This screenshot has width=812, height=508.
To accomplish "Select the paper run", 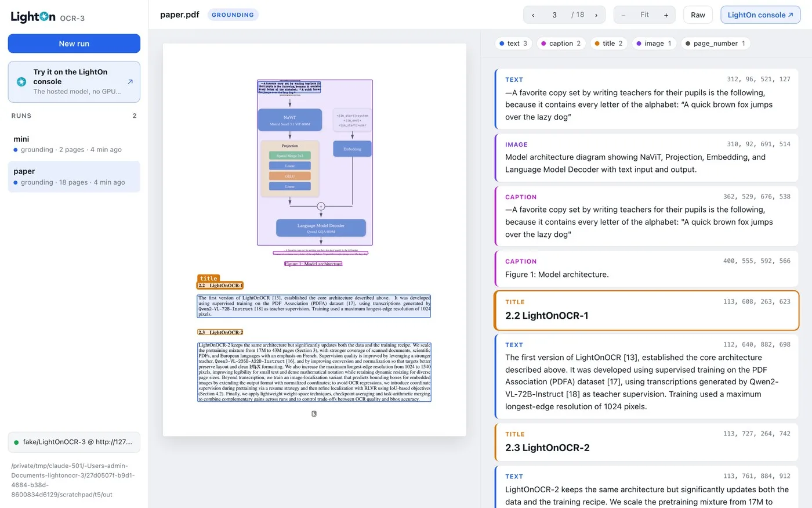I will click(74, 176).
